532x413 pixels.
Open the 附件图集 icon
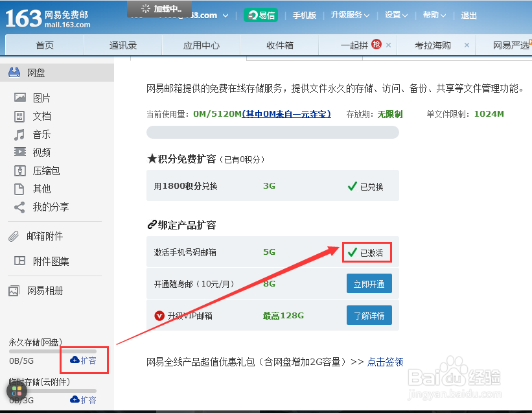coord(19,261)
